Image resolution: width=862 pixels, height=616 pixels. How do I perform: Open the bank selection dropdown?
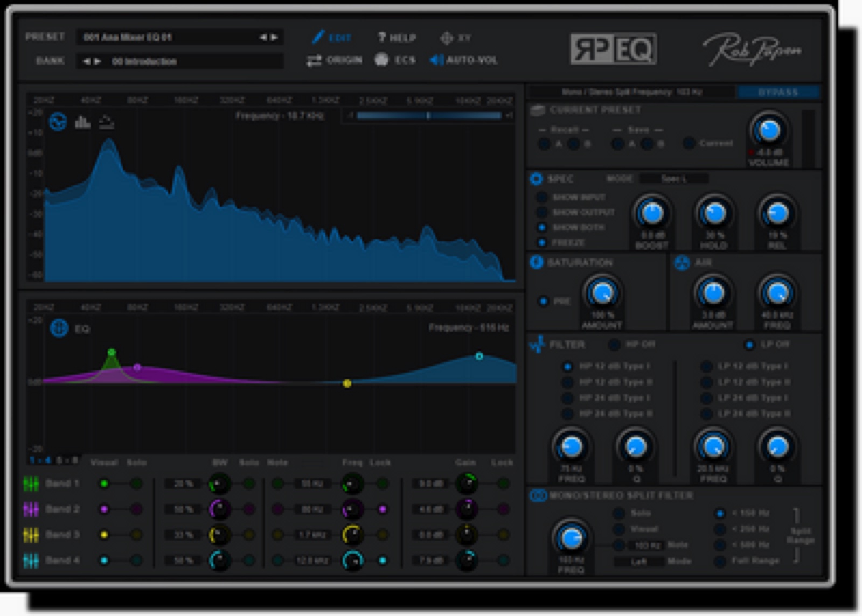(x=180, y=61)
